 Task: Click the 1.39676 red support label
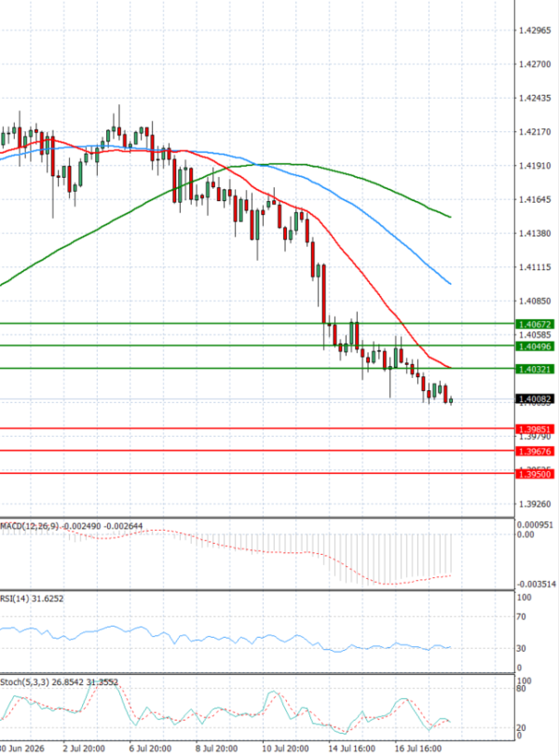tap(535, 452)
